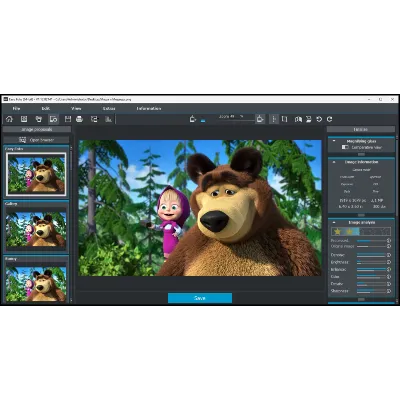
Task: Open the Edit menu
Action: click(46, 109)
